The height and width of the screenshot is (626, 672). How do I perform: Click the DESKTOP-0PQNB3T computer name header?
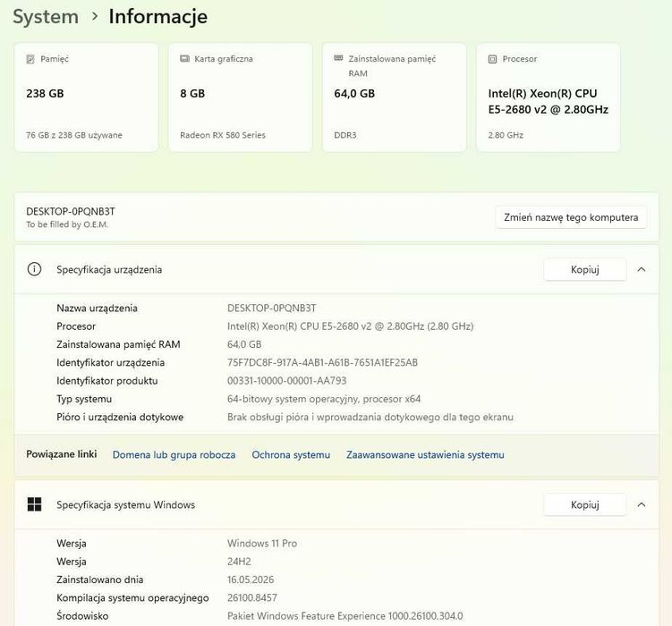[71, 212]
